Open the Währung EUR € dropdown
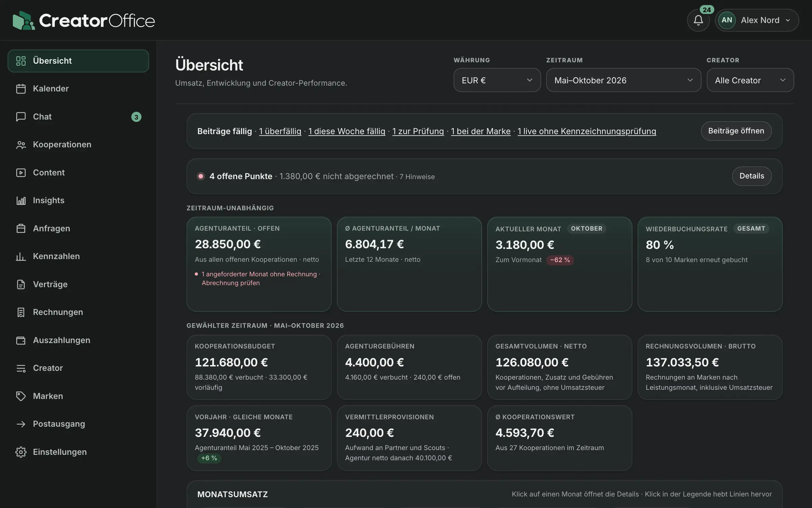 click(497, 80)
